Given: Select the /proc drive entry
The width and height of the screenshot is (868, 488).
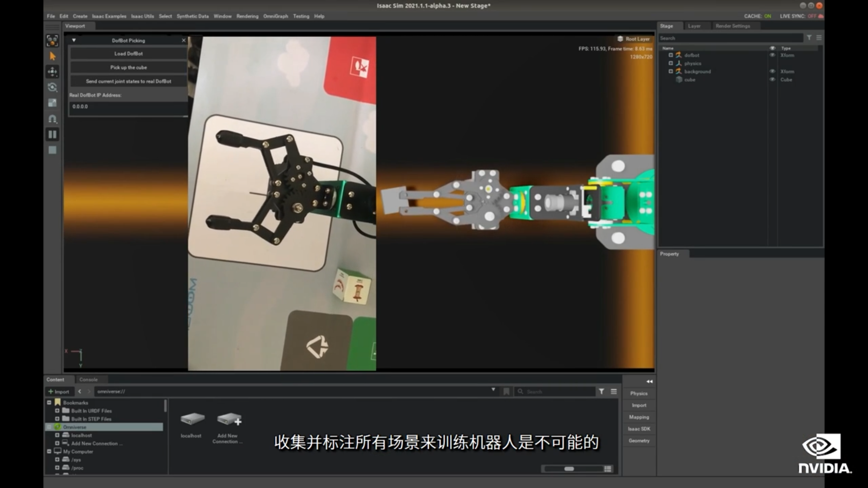Looking at the screenshot, I should (x=77, y=468).
